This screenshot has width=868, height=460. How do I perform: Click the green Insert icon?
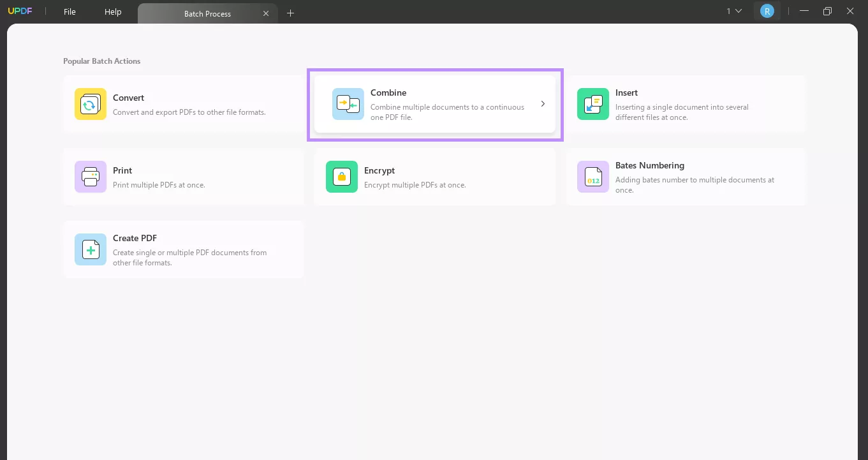[x=593, y=104]
